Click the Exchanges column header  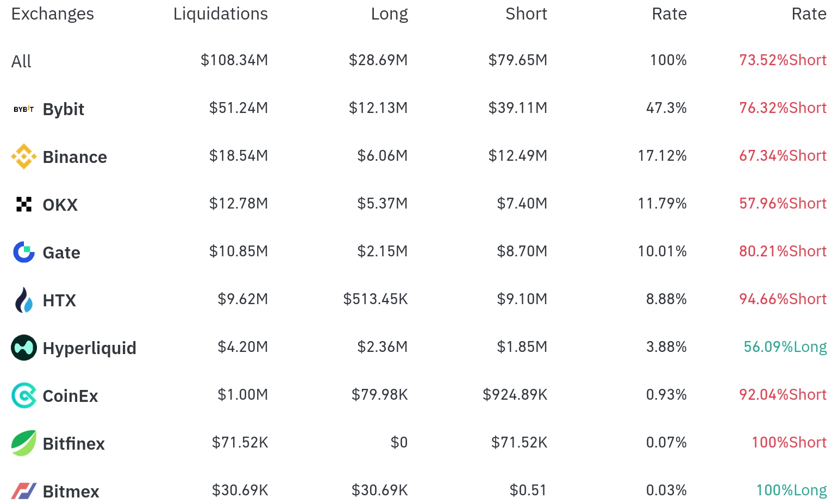[52, 14]
